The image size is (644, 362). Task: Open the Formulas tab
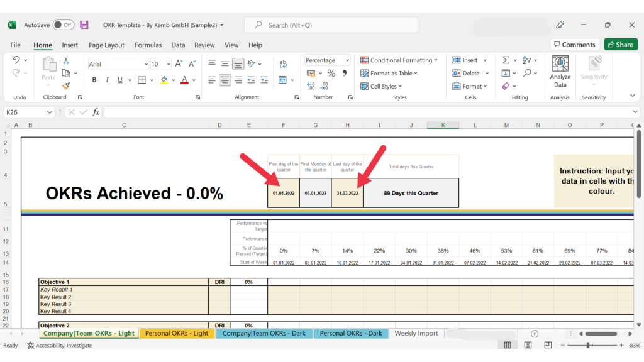tap(148, 45)
